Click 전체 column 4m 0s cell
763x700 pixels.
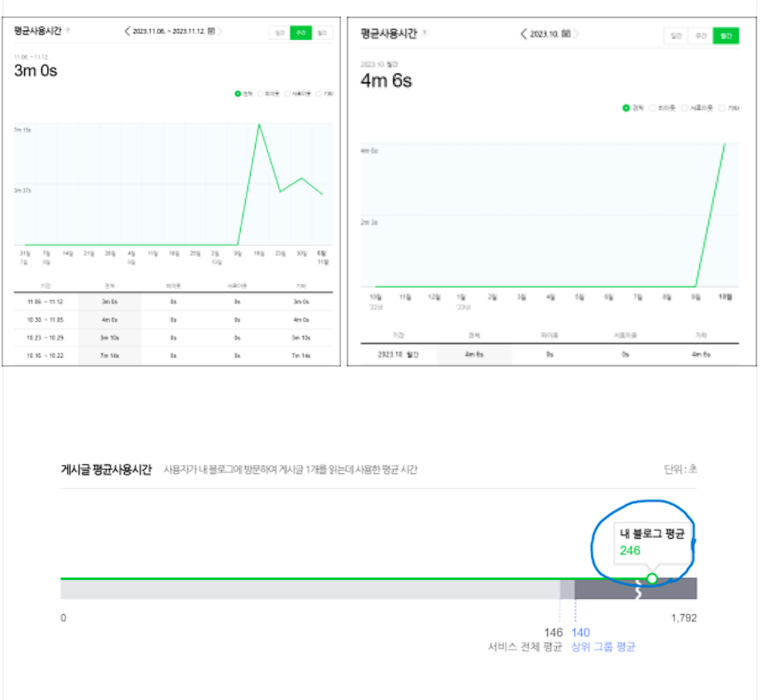click(x=109, y=319)
